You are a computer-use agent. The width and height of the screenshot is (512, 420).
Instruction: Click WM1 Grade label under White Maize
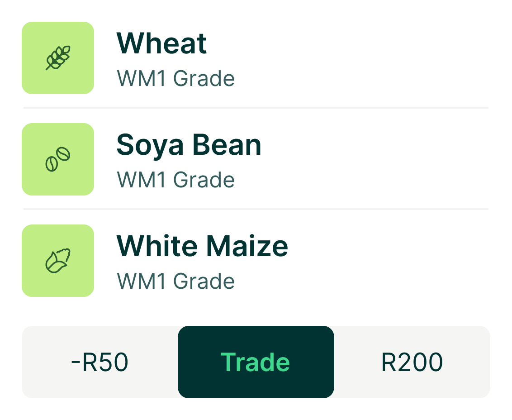coord(175,281)
